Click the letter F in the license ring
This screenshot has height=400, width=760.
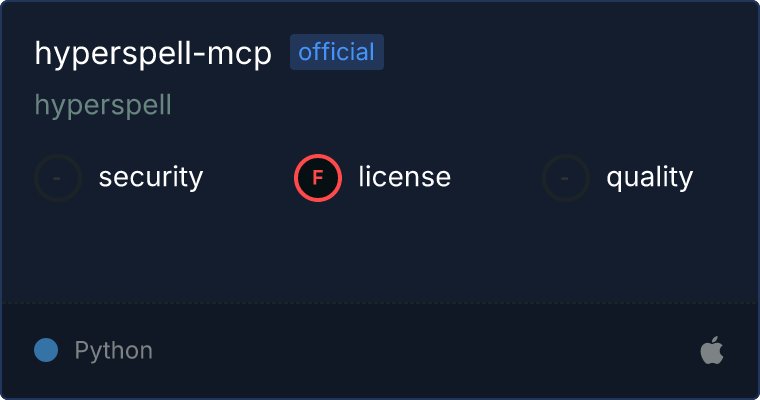coord(317,178)
